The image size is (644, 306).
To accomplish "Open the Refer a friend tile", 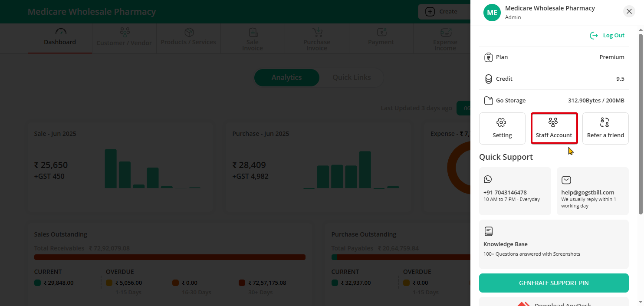I will (x=605, y=128).
